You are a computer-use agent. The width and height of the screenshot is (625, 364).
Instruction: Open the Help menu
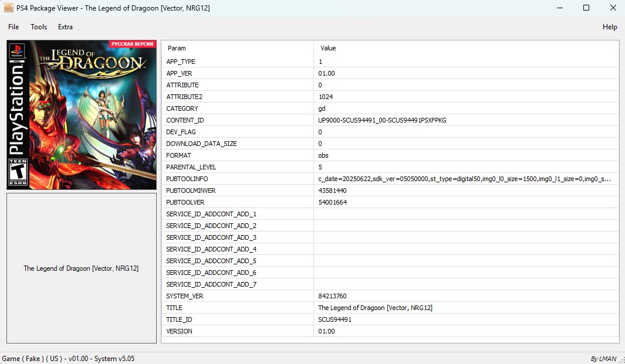pyautogui.click(x=610, y=27)
